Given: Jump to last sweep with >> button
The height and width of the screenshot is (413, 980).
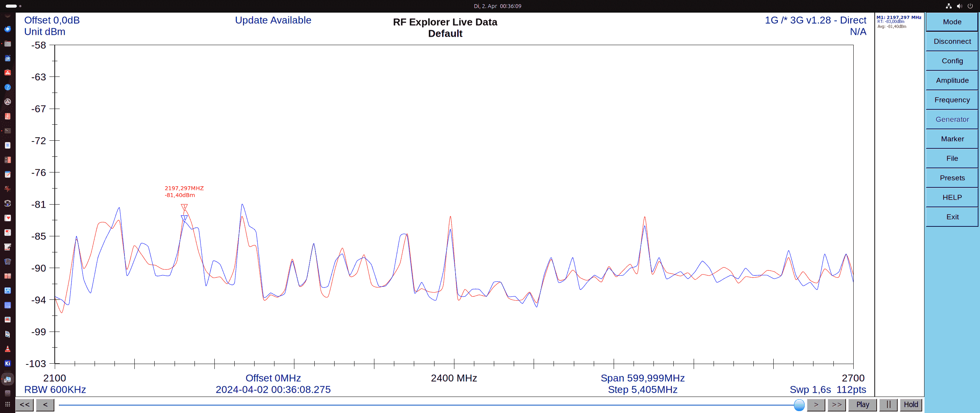Looking at the screenshot, I should point(836,405).
